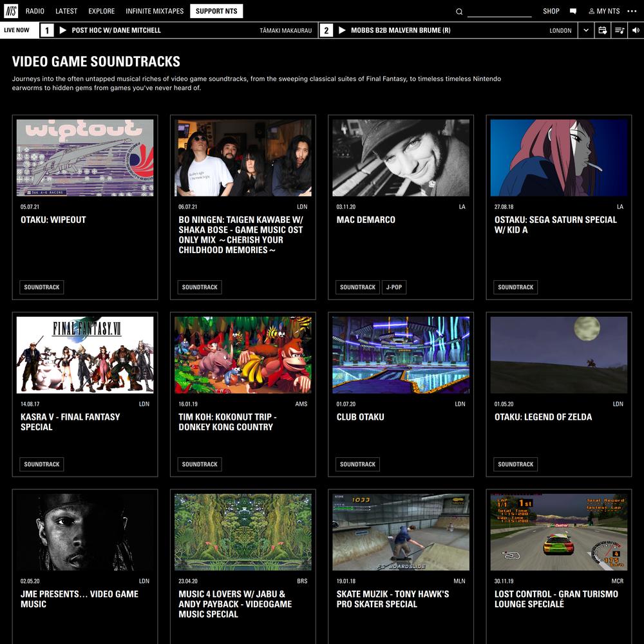
Task: Click the J-Pop tag
Action: [394, 287]
